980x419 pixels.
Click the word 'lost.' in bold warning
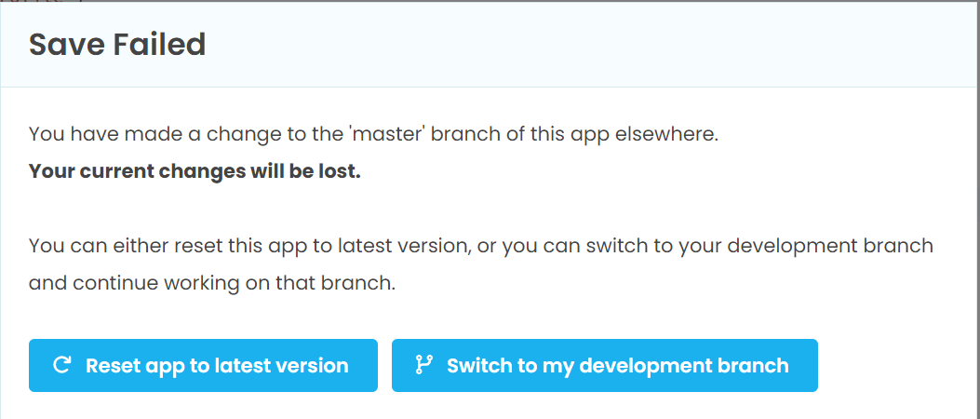(342, 171)
